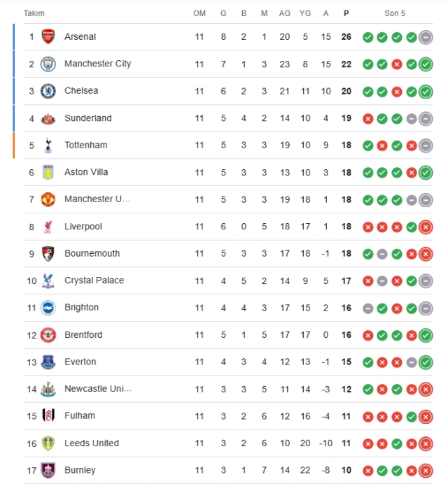Click the Everton crest icon

click(x=48, y=362)
